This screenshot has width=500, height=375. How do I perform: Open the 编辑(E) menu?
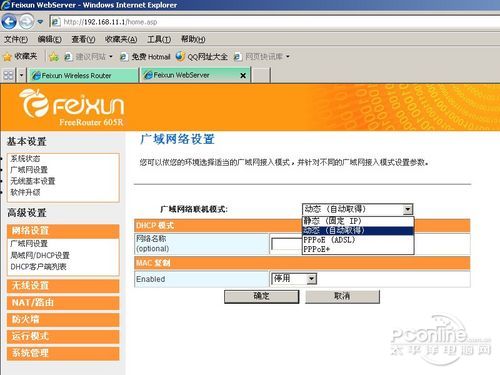(49, 39)
